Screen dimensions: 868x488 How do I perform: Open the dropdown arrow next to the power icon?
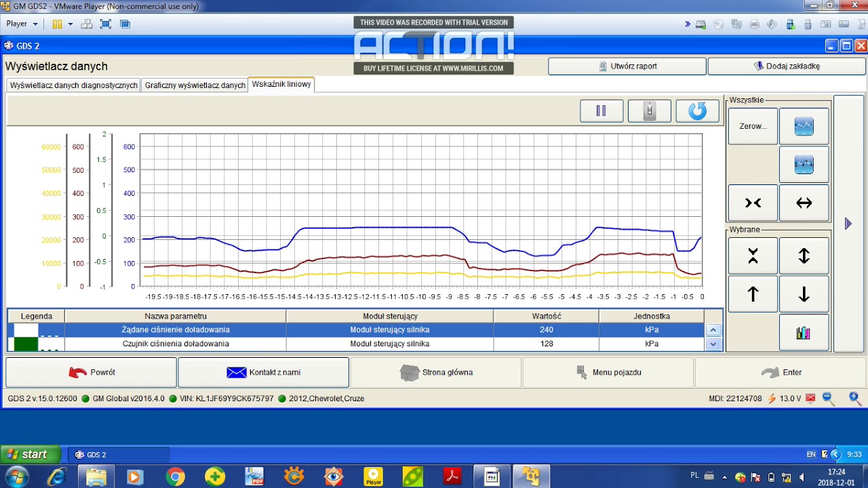point(70,24)
